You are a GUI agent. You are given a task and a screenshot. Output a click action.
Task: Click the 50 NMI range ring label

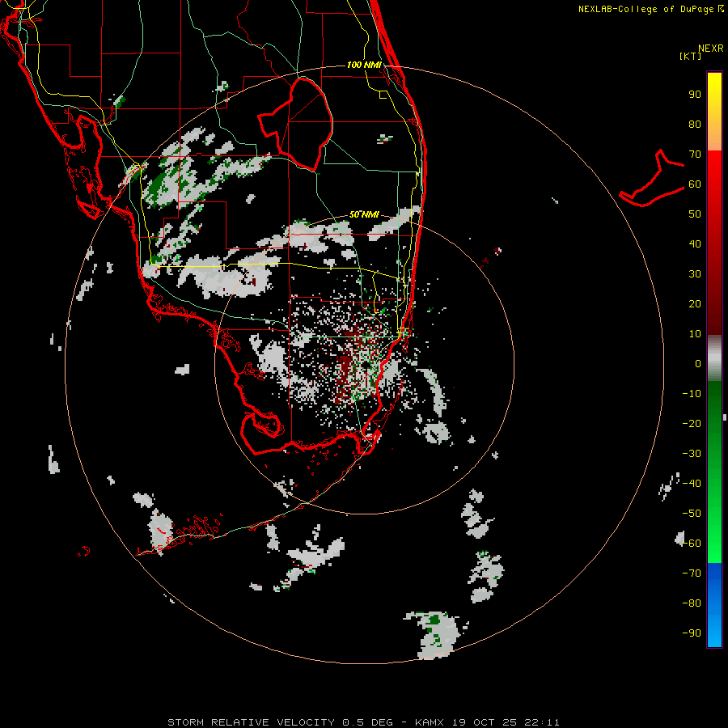[x=364, y=214]
